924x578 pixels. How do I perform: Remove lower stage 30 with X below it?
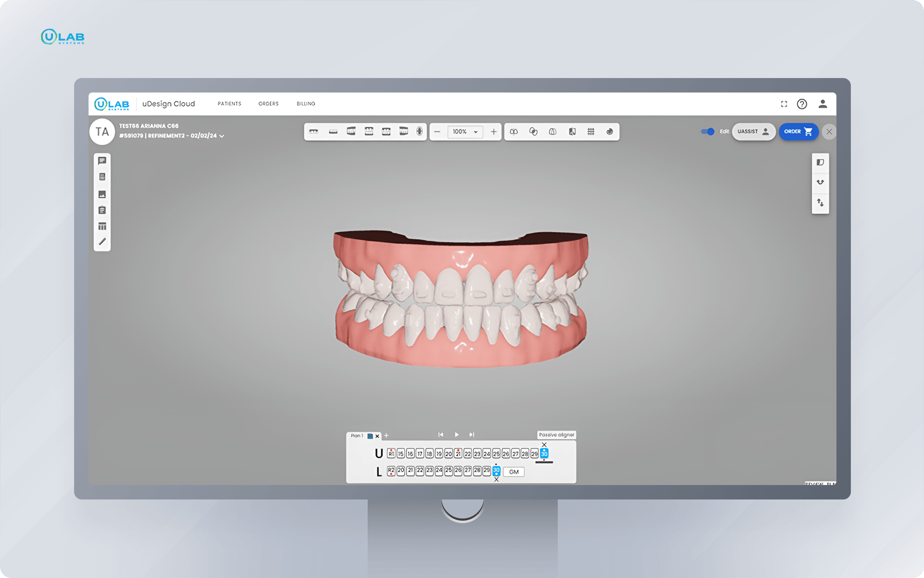click(x=496, y=480)
